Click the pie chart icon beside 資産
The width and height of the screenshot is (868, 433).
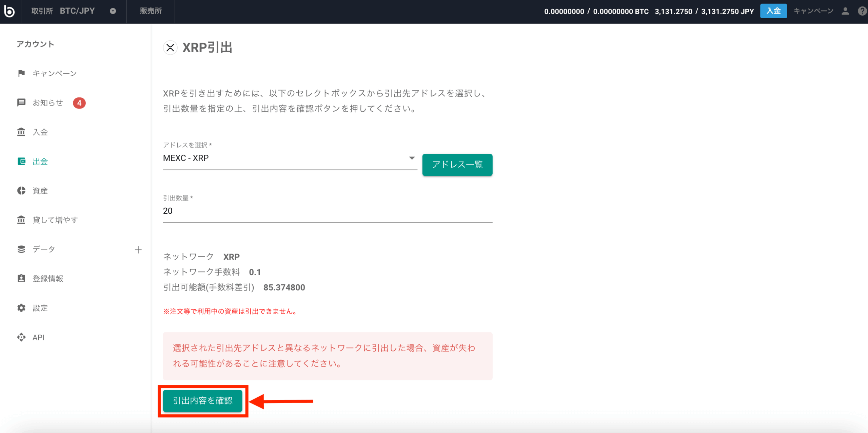21,191
